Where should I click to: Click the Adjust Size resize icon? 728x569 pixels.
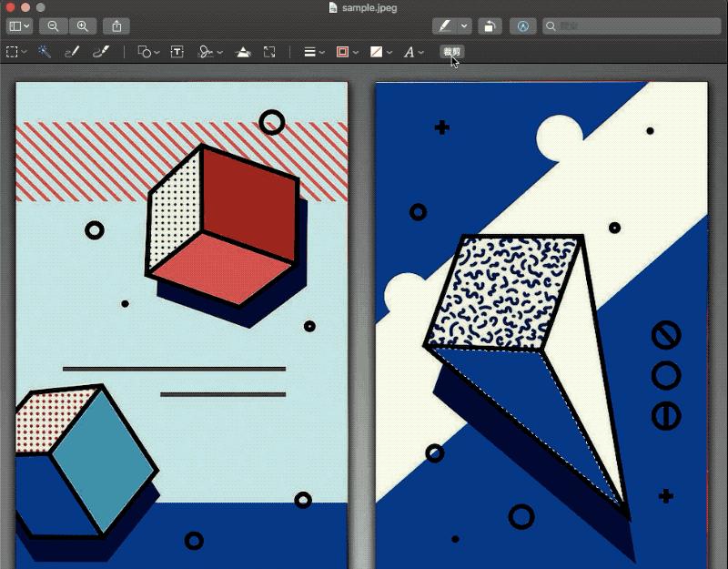[269, 52]
